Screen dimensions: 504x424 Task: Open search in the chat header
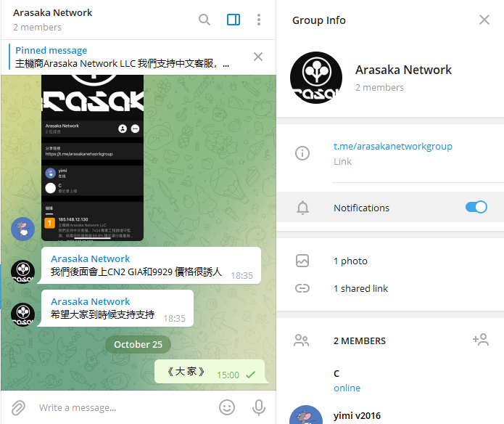205,20
